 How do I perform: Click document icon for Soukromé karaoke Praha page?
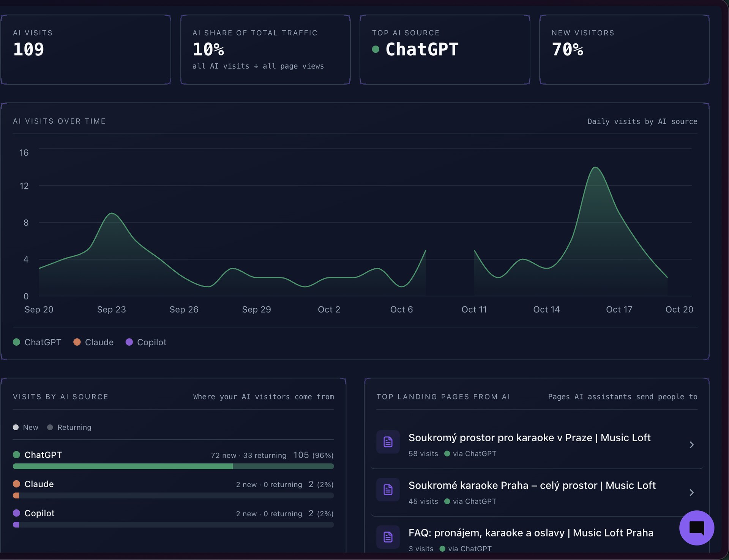tap(388, 490)
